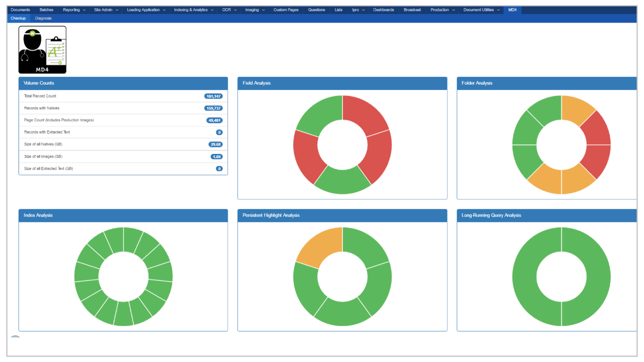The height and width of the screenshot is (362, 644).
Task: Click the Size of all Extracted Text (GB) label
Action: (x=49, y=168)
